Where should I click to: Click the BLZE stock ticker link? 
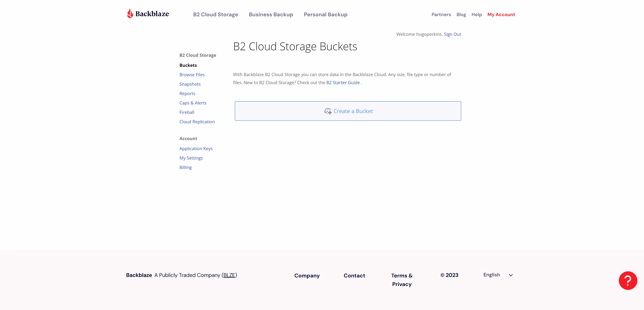click(229, 275)
